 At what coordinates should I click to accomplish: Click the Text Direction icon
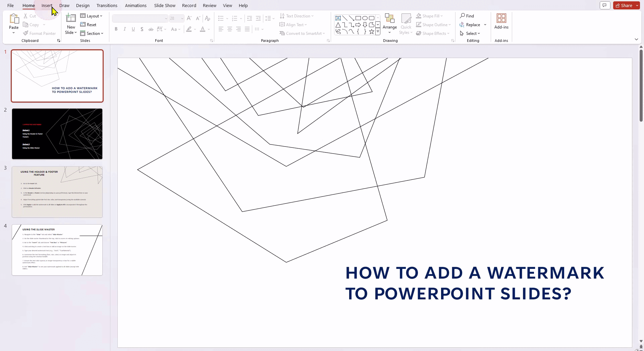click(283, 16)
